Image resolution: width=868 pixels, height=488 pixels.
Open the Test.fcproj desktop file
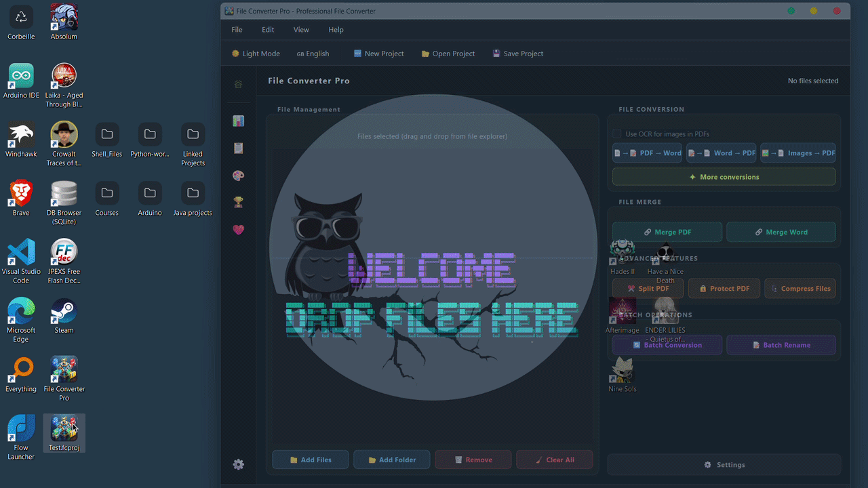click(64, 432)
